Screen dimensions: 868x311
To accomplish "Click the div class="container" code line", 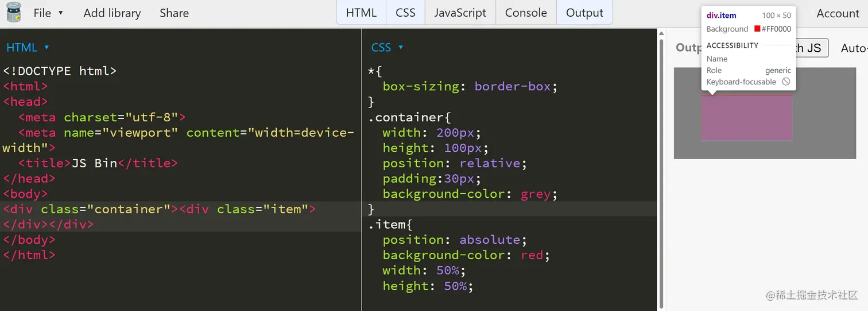I will [159, 209].
